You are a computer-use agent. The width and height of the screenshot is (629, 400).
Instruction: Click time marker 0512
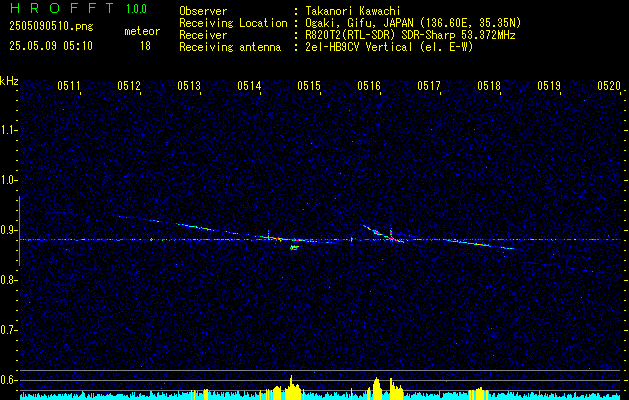(129, 86)
